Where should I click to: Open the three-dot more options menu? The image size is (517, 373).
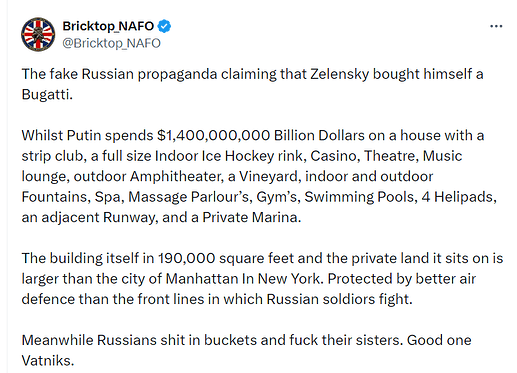(x=496, y=26)
